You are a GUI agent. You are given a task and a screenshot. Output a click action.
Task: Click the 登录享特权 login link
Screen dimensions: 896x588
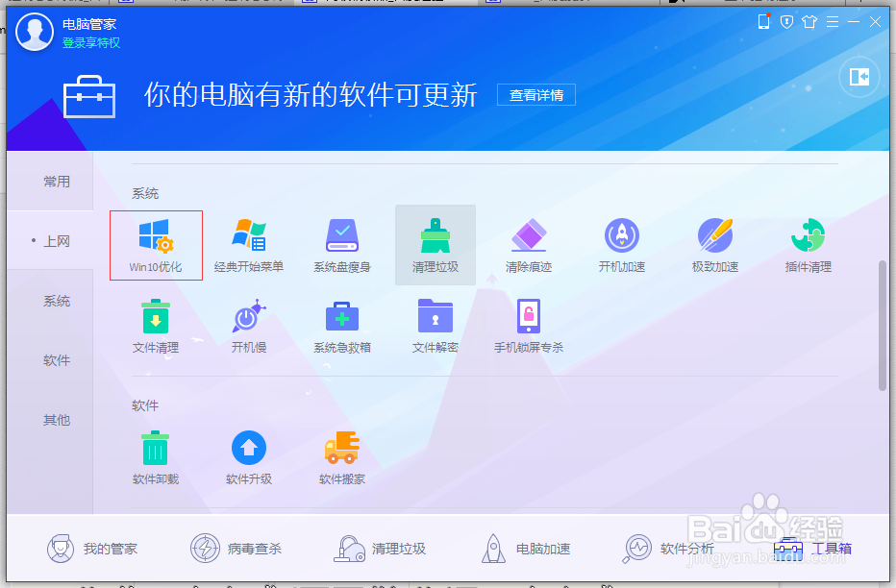(x=91, y=43)
